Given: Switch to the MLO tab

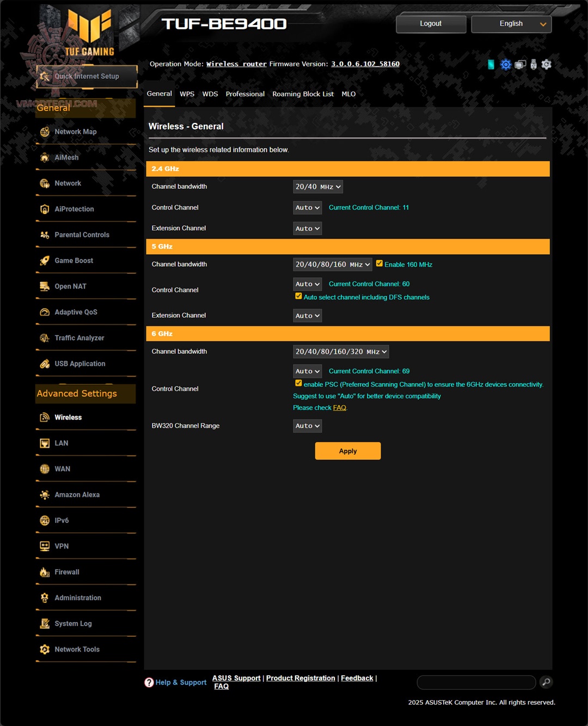Looking at the screenshot, I should [x=348, y=94].
